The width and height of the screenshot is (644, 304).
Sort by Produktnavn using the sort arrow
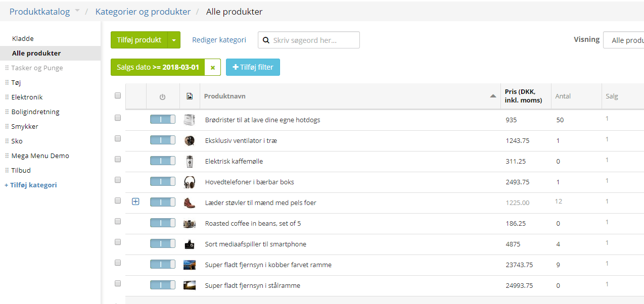(x=493, y=96)
